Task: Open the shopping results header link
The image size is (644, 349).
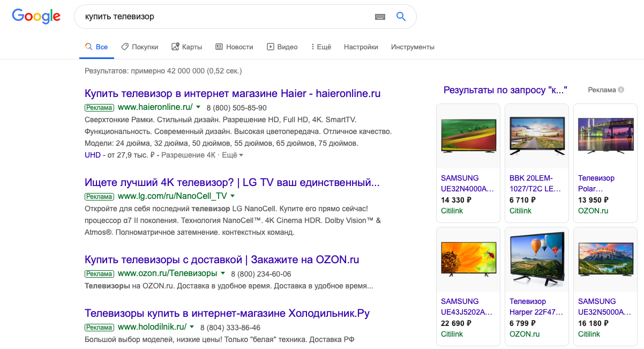Action: [505, 90]
